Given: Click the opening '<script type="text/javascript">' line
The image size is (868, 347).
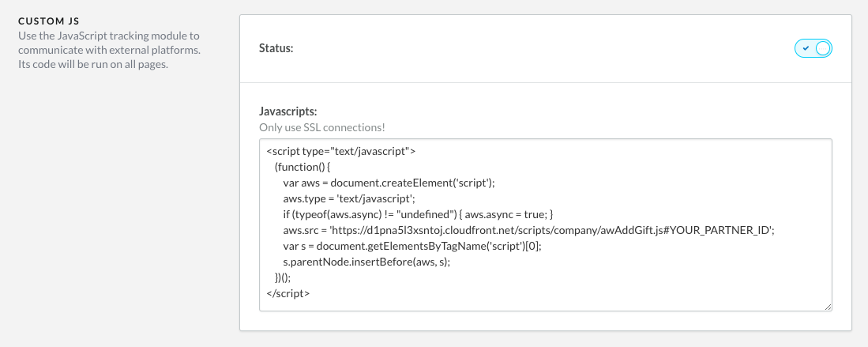Looking at the screenshot, I should coord(341,151).
